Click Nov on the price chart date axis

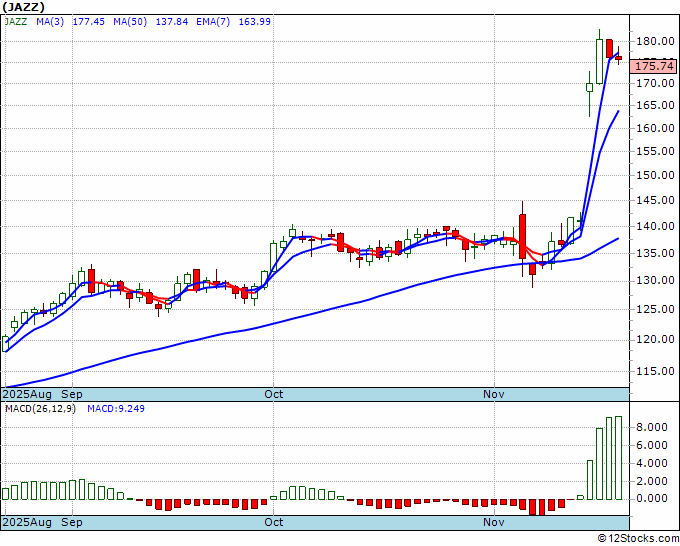[x=494, y=394]
